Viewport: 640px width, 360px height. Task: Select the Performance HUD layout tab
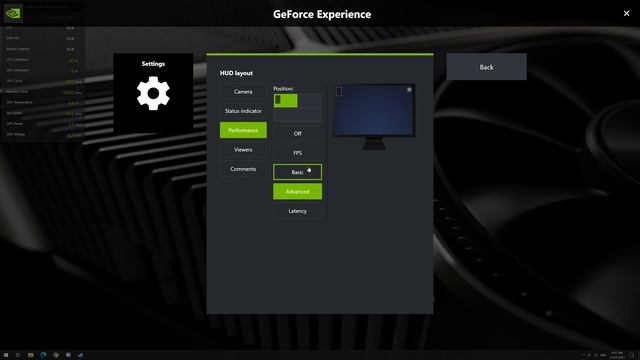point(243,130)
